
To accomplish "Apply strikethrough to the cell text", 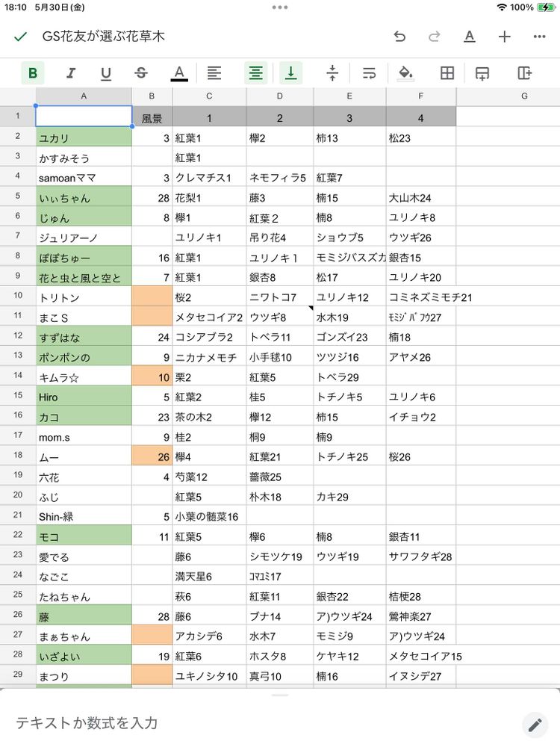I will [x=141, y=72].
